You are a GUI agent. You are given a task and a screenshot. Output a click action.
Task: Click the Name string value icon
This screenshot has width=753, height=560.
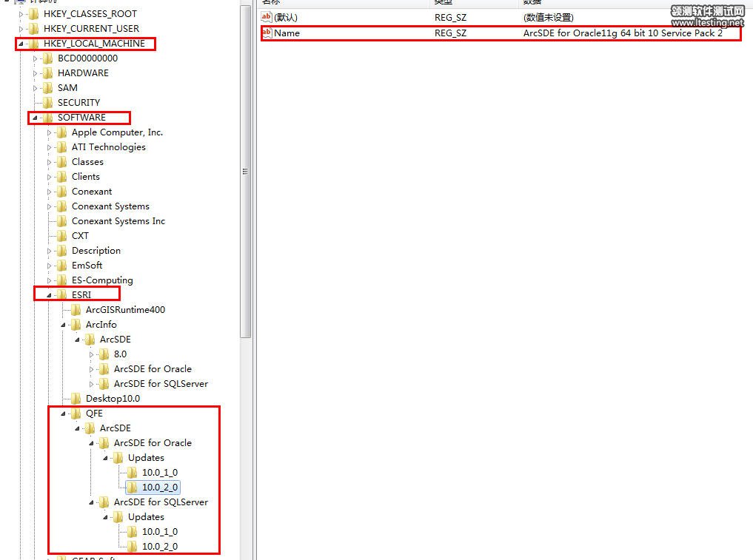pyautogui.click(x=267, y=33)
